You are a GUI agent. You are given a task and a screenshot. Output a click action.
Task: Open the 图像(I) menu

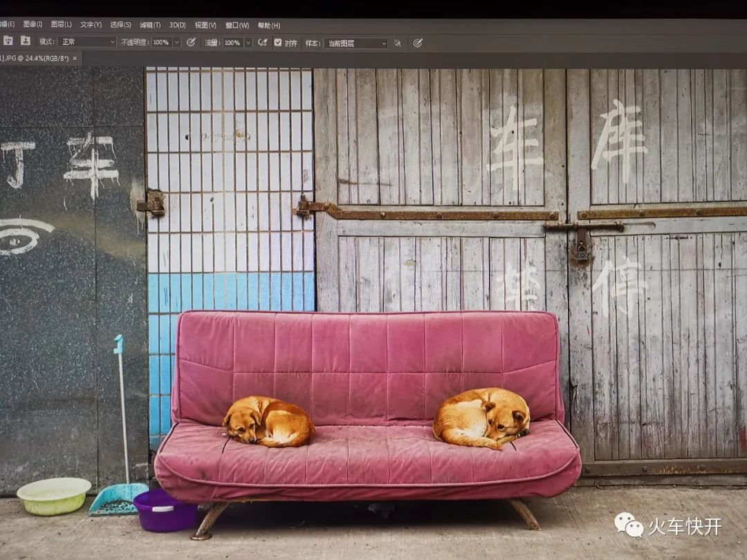pyautogui.click(x=33, y=24)
